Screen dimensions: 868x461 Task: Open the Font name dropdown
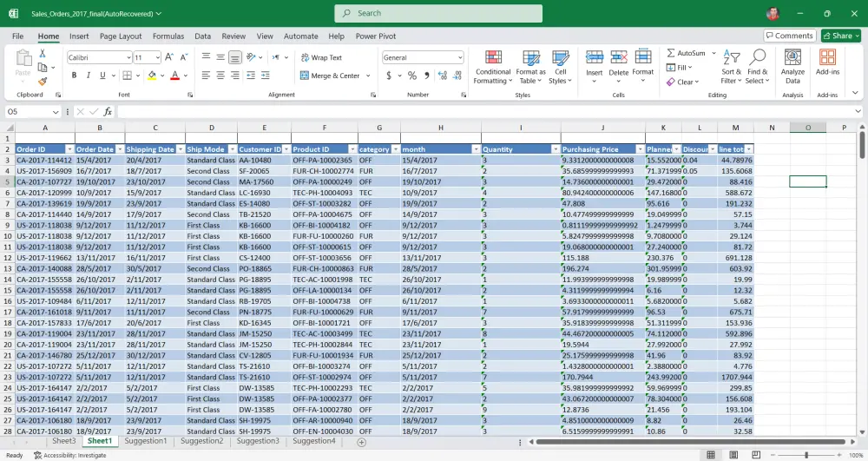(x=128, y=57)
